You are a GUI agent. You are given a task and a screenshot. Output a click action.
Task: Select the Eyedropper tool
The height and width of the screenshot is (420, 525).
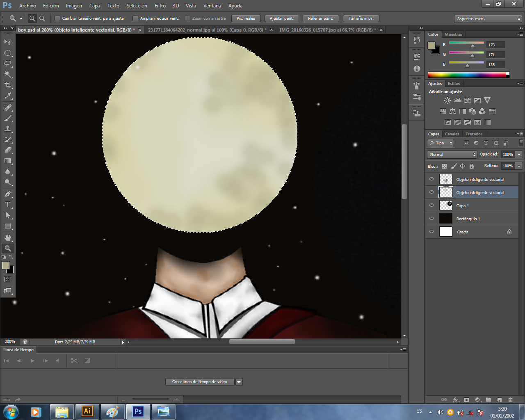(8, 96)
